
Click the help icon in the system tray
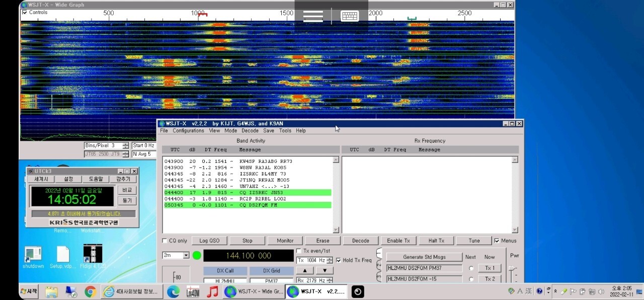539,291
